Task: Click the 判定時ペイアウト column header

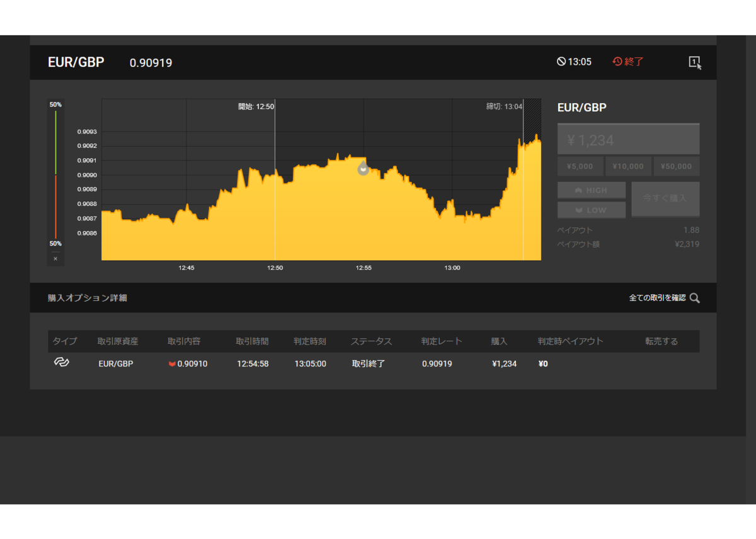Action: (570, 341)
